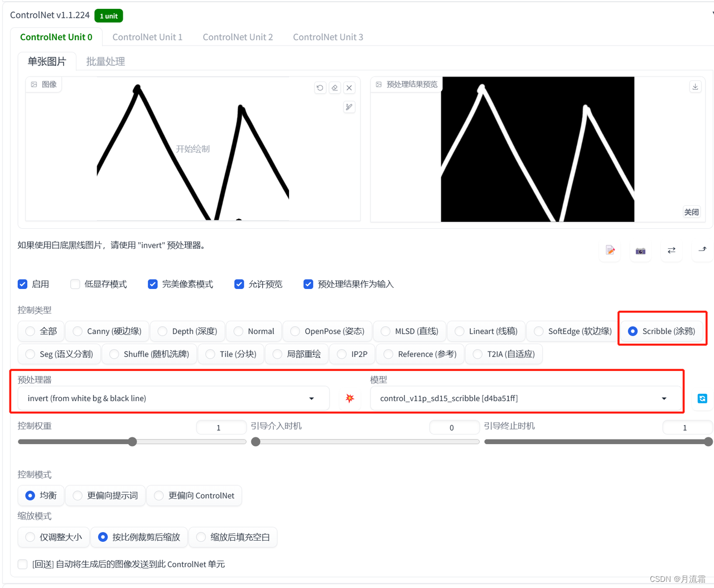714x588 pixels.
Task: Toggle the 启用 checkbox
Action: point(23,284)
